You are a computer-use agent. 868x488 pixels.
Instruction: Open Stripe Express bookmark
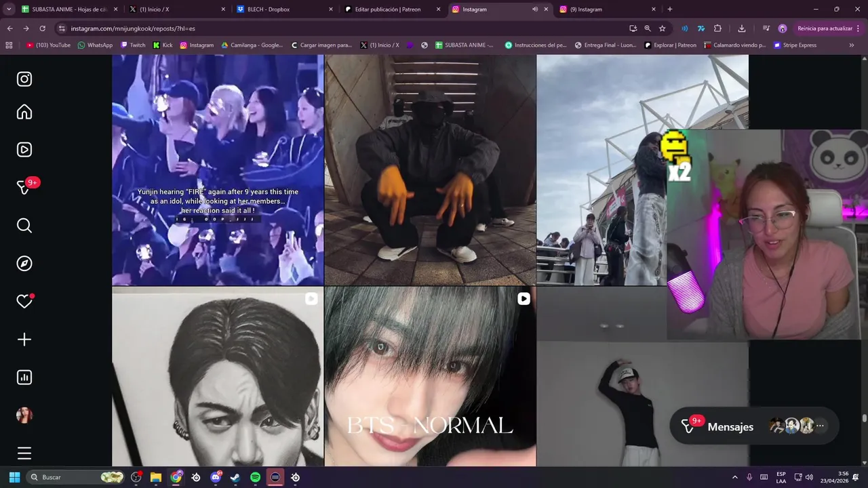click(x=795, y=45)
